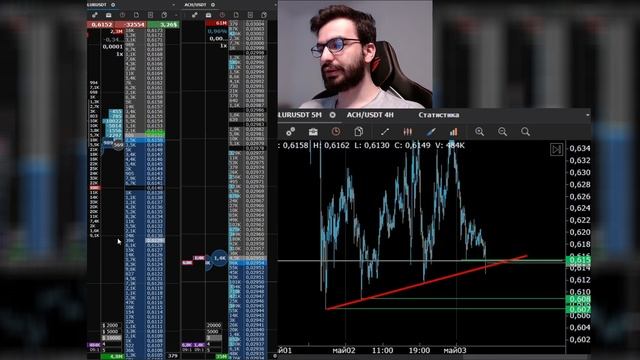Image resolution: width=640 pixels, height=360 pixels.
Task: Click 0,0001 price step value
Action: 113,47
